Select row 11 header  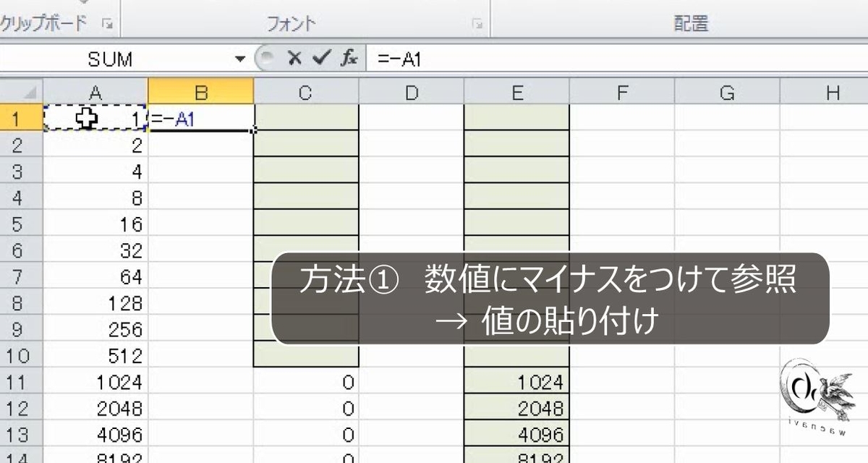[x=22, y=381]
